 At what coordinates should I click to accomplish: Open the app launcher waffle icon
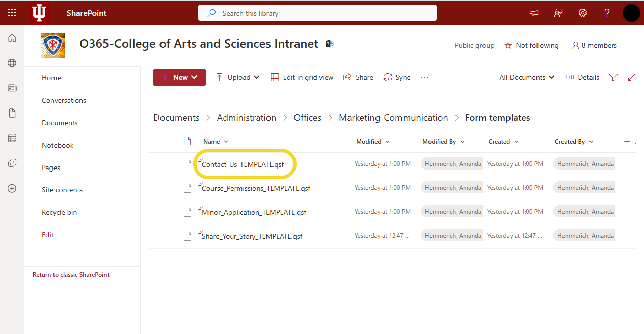pos(12,13)
